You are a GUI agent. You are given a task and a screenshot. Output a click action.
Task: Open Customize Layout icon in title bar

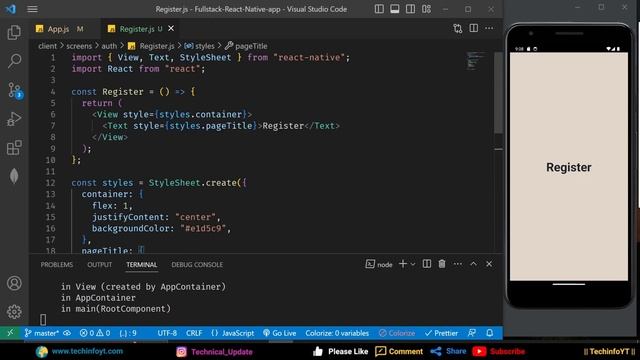(x=426, y=9)
